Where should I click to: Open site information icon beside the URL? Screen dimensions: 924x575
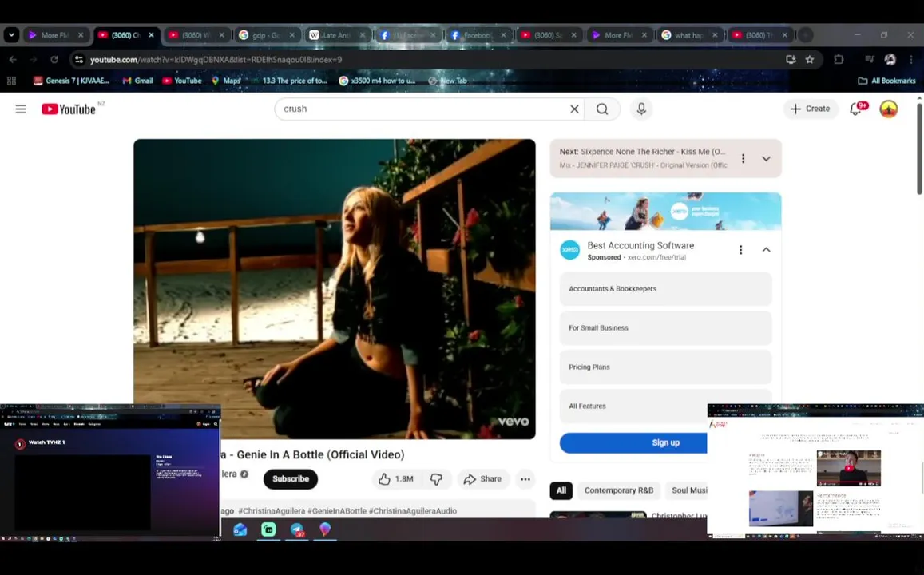tap(80, 60)
